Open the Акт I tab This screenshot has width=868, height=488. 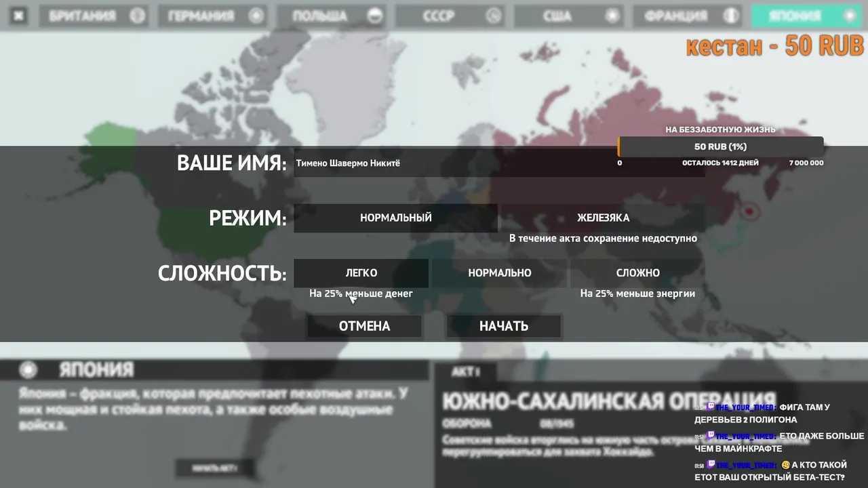point(466,371)
